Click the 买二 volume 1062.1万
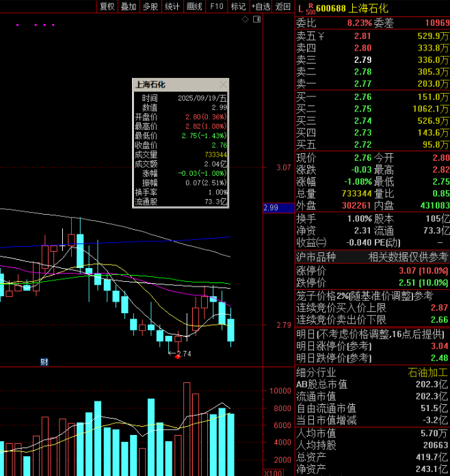Viewport: 450px width, 476px height. [x=431, y=109]
